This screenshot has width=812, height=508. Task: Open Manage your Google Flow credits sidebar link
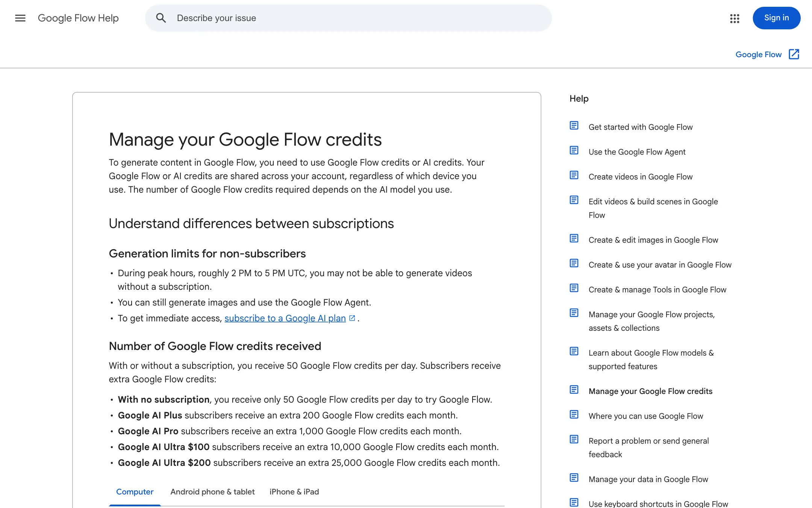[x=650, y=391]
